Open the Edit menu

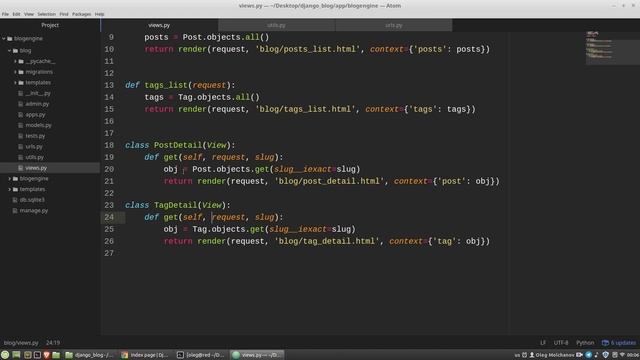coord(16,14)
